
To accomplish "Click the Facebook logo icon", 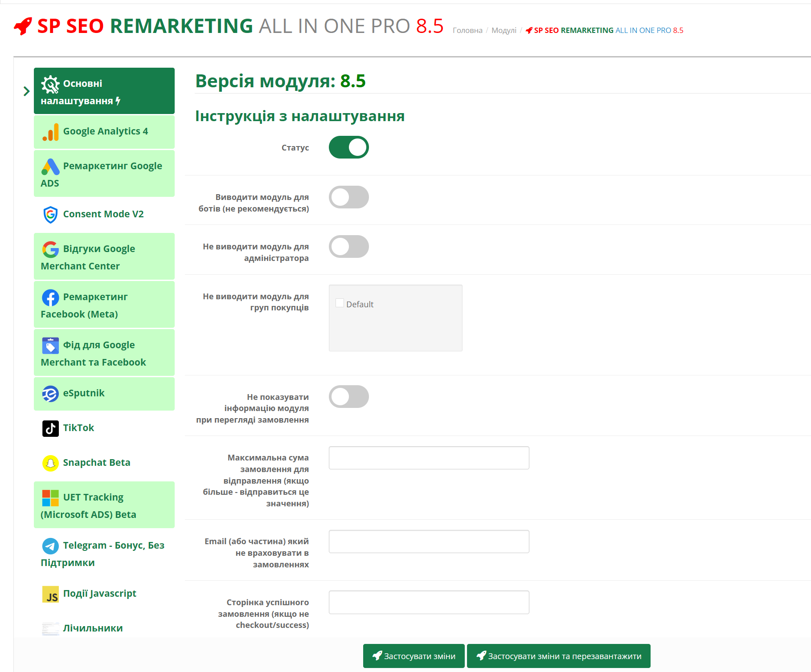I will (50, 297).
